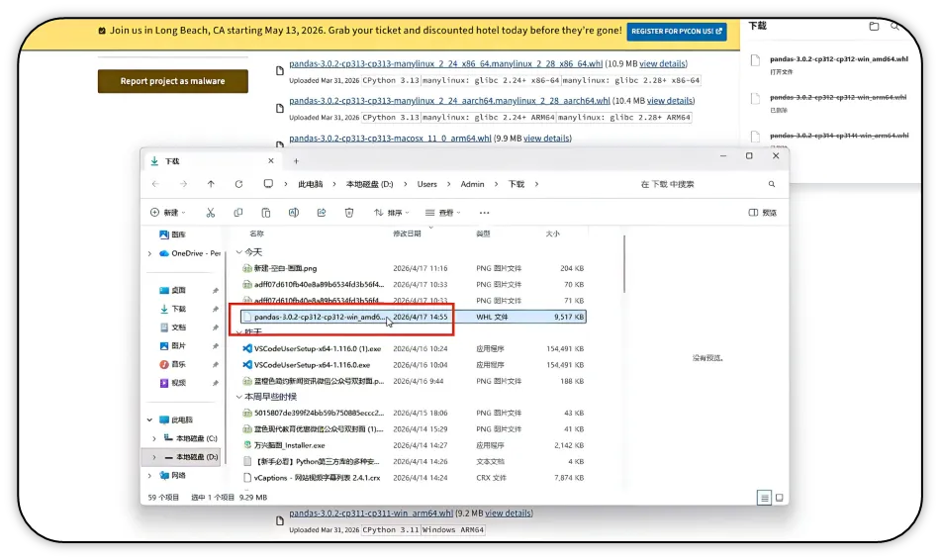Expand 本地磁盘 (D:) chevron in sidebar

tap(154, 457)
